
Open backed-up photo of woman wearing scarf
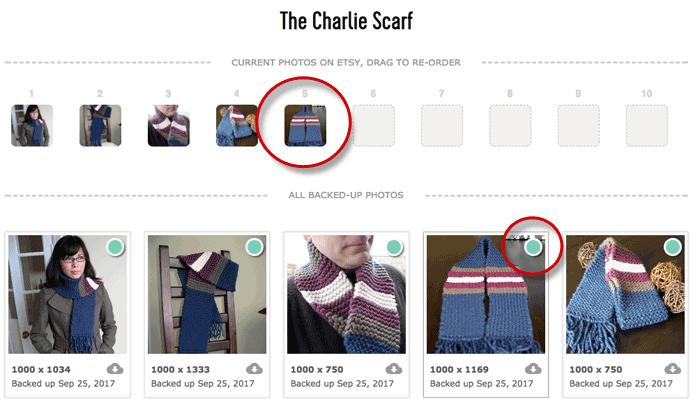67,295
